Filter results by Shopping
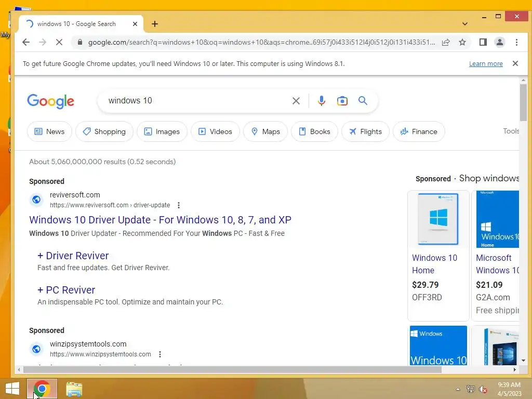The image size is (532, 399). [104, 131]
